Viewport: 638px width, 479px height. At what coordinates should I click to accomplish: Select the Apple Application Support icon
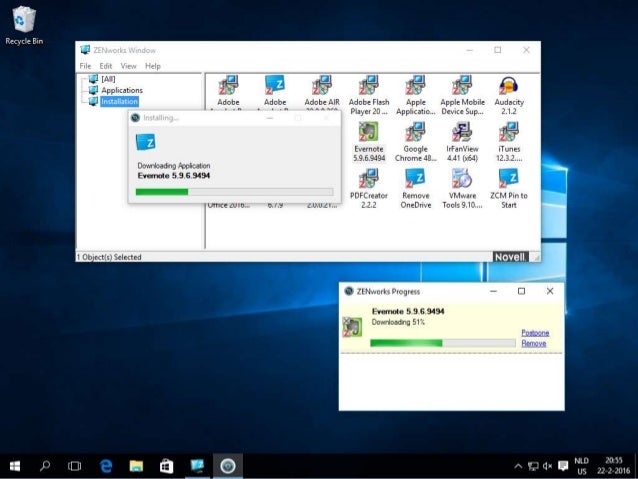(415, 95)
